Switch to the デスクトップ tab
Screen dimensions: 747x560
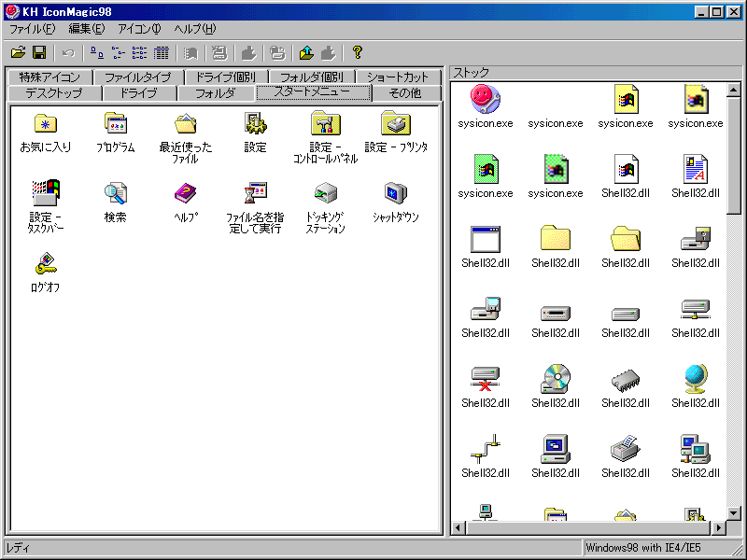point(52,93)
